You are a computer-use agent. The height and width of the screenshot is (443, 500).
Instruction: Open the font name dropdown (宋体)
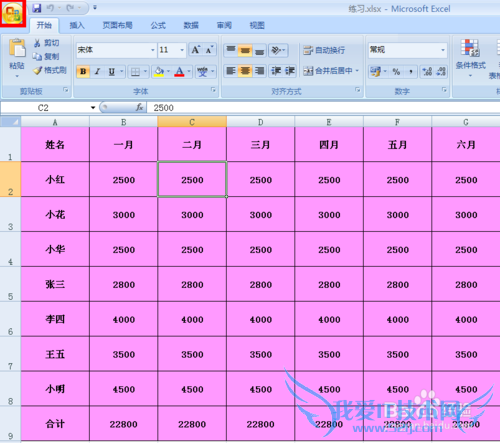click(153, 50)
